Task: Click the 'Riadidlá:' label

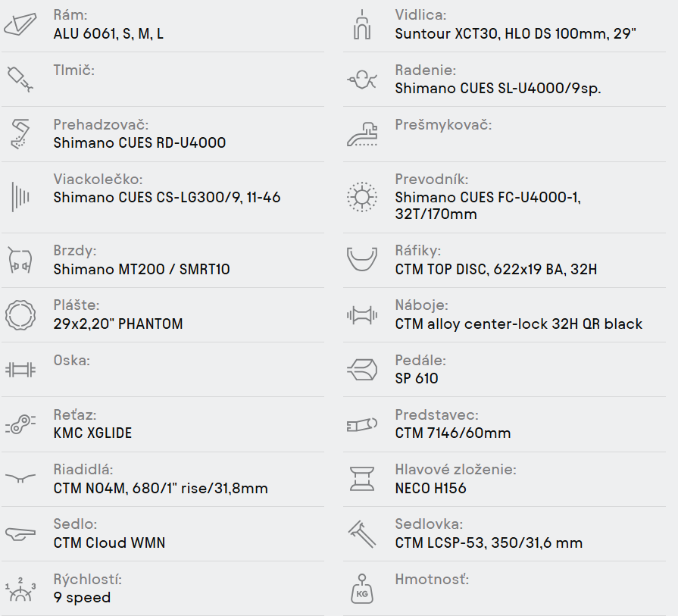Action: [83, 469]
